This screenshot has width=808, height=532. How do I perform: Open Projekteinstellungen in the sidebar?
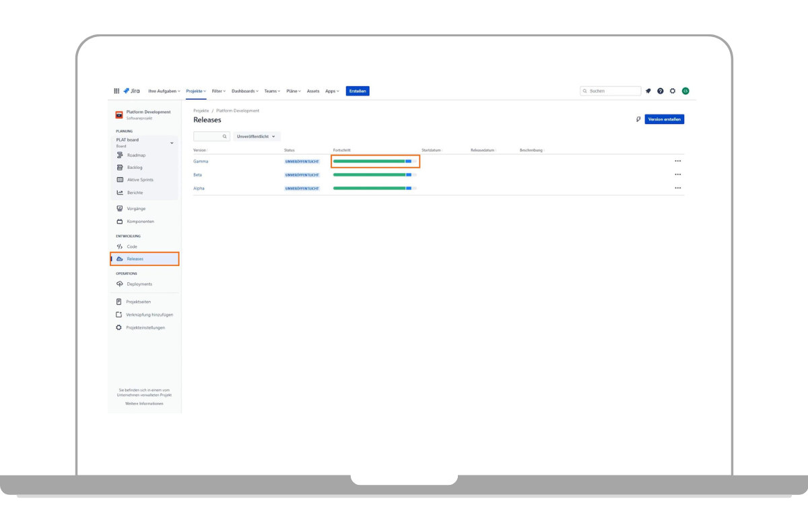145,328
